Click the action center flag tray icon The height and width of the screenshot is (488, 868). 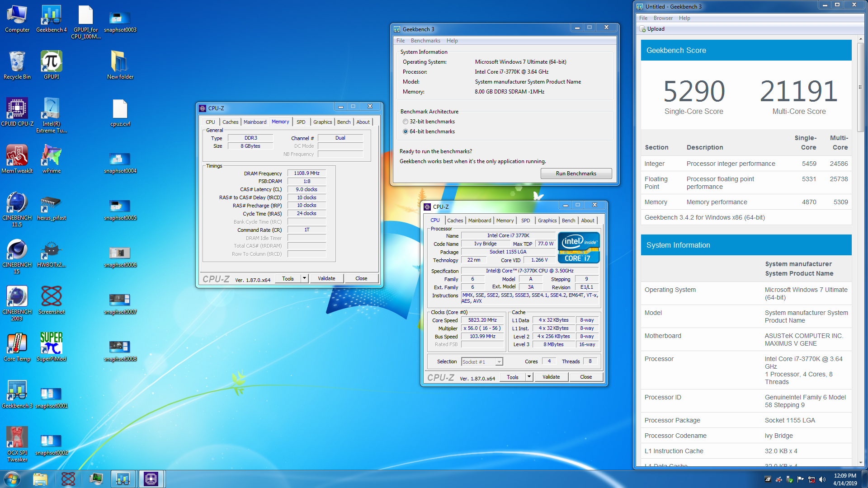(801, 479)
